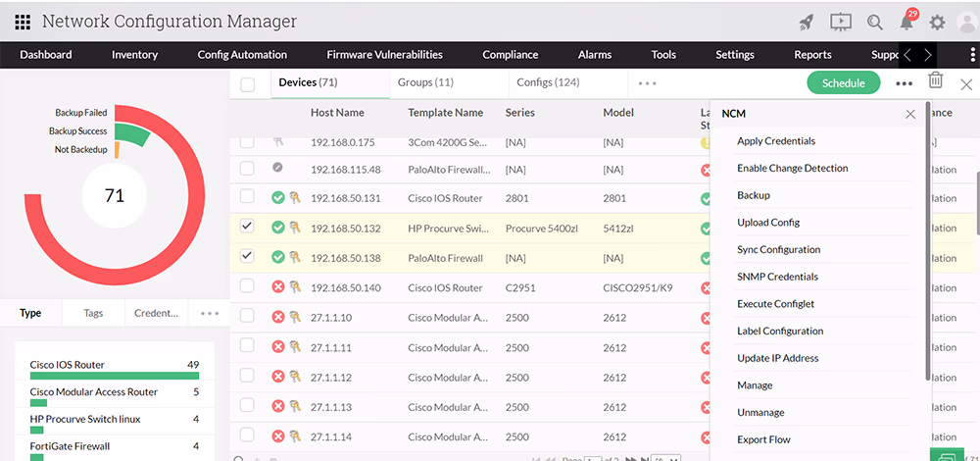The width and height of the screenshot is (980, 461).
Task: Uncheck the box for 192.168.50.138
Action: click(248, 256)
